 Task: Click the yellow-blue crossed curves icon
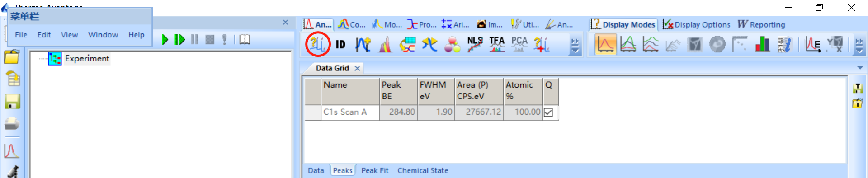click(429, 44)
